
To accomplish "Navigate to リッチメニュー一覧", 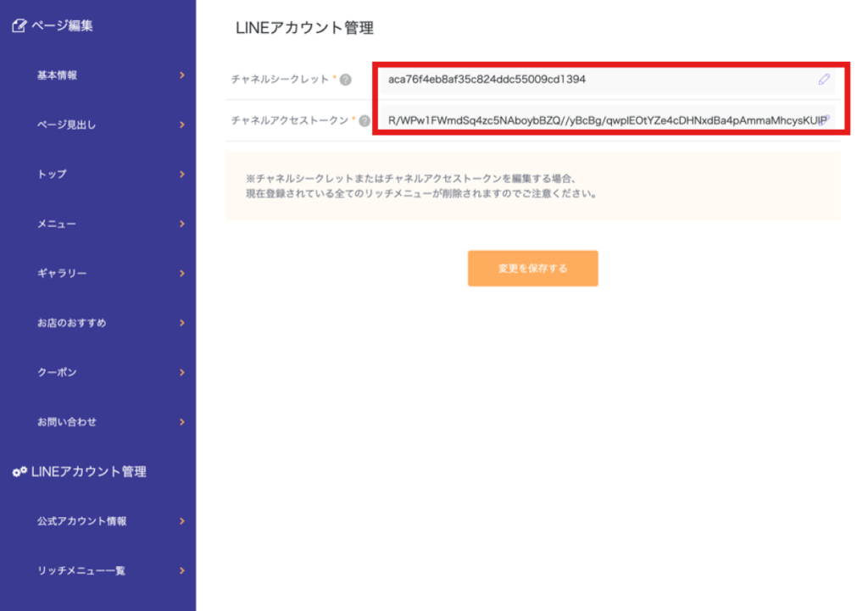I will pyautogui.click(x=81, y=570).
